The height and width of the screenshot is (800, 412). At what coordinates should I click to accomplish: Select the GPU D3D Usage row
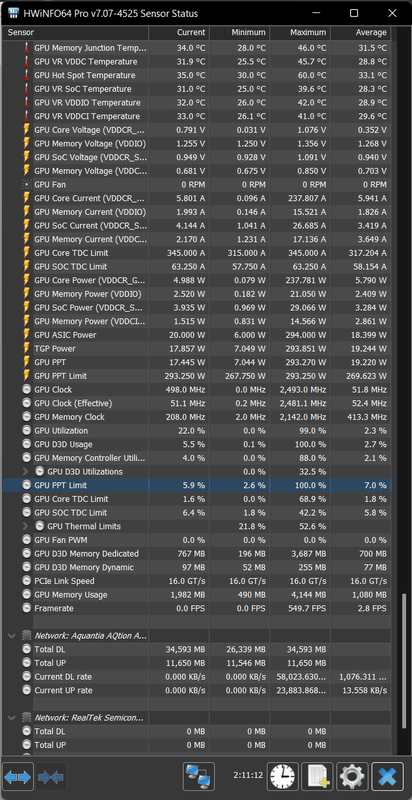point(197,444)
